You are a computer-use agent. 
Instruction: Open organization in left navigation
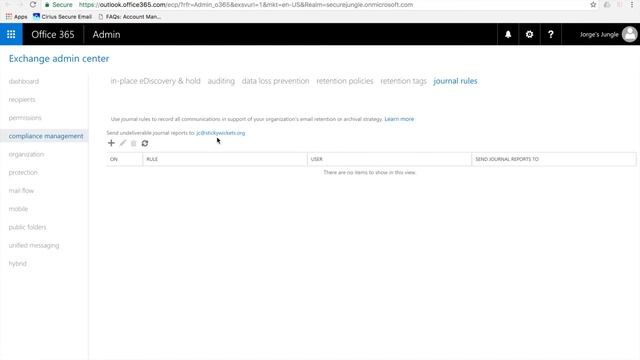click(26, 154)
